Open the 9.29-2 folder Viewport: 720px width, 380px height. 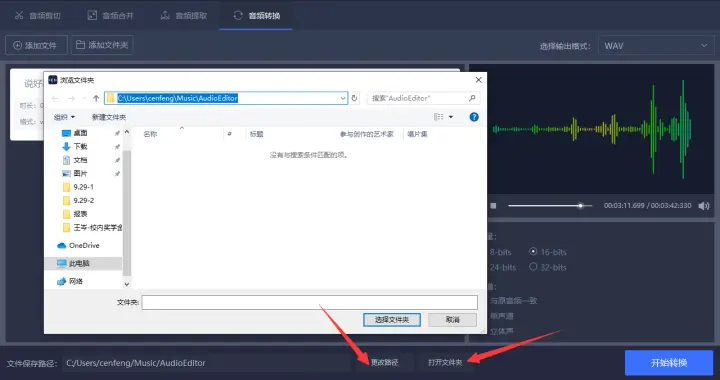(x=83, y=201)
